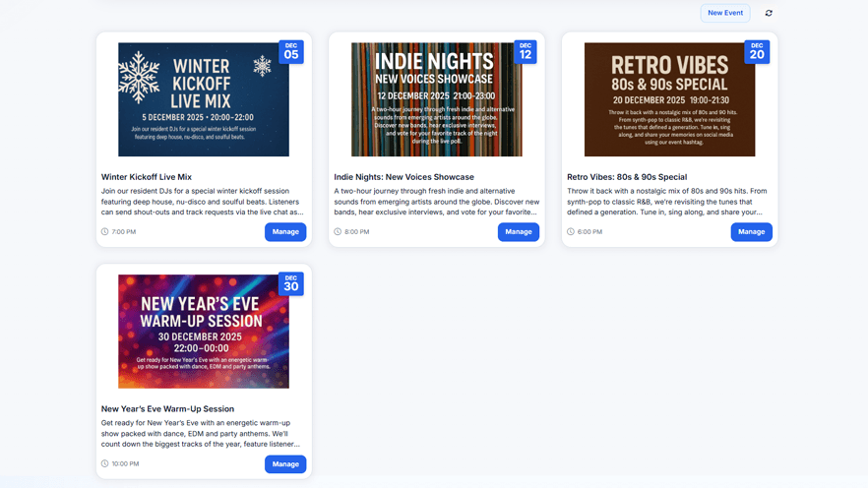
Task: Click the DEC 05 date badge
Action: (291, 52)
